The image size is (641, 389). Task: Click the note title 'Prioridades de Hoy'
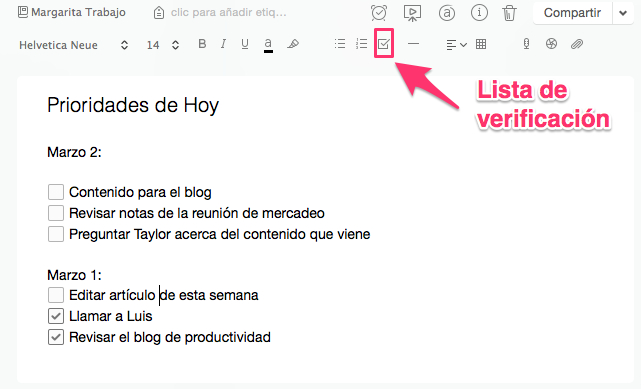pyautogui.click(x=133, y=105)
